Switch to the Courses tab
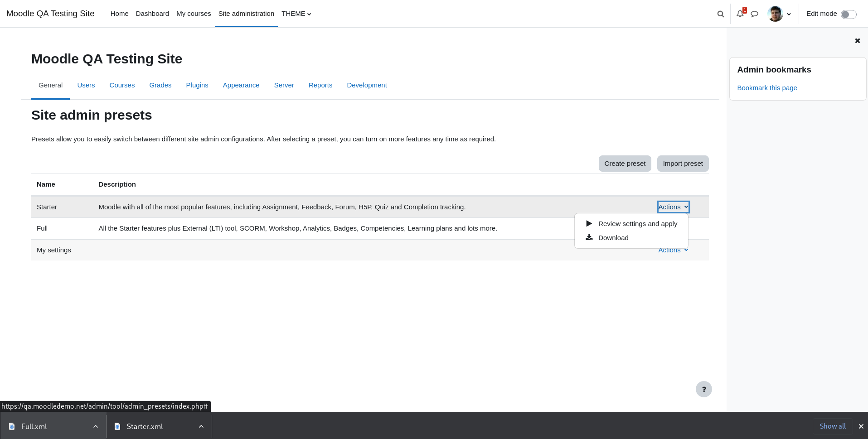 coord(122,85)
